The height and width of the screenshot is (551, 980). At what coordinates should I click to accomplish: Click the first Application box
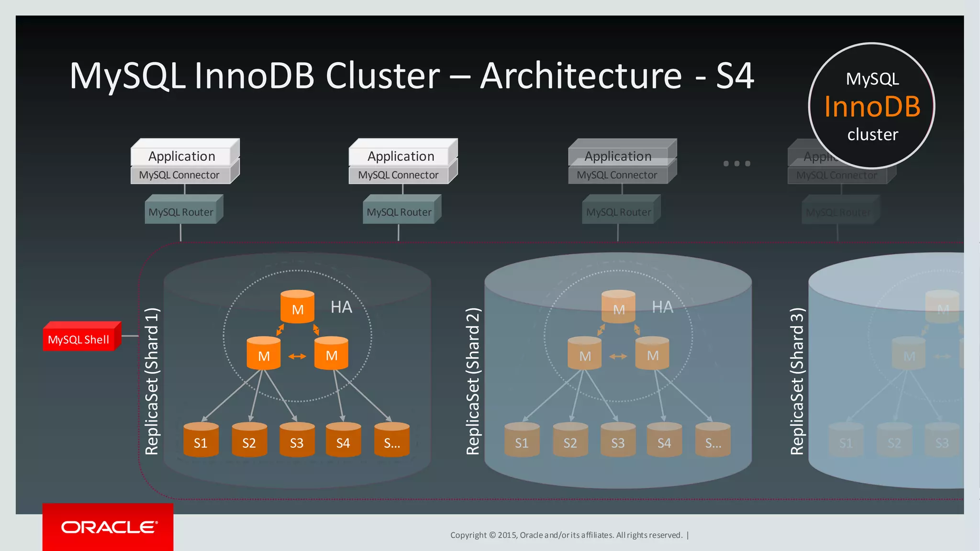(x=182, y=156)
